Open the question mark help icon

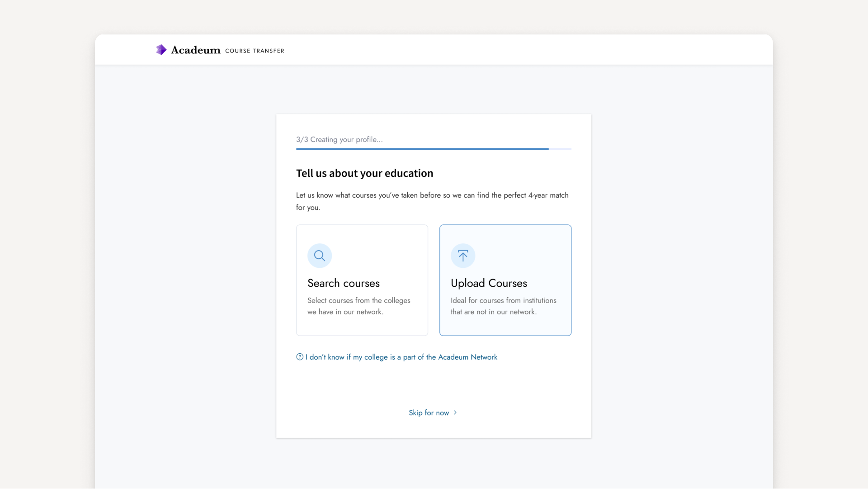[300, 357]
